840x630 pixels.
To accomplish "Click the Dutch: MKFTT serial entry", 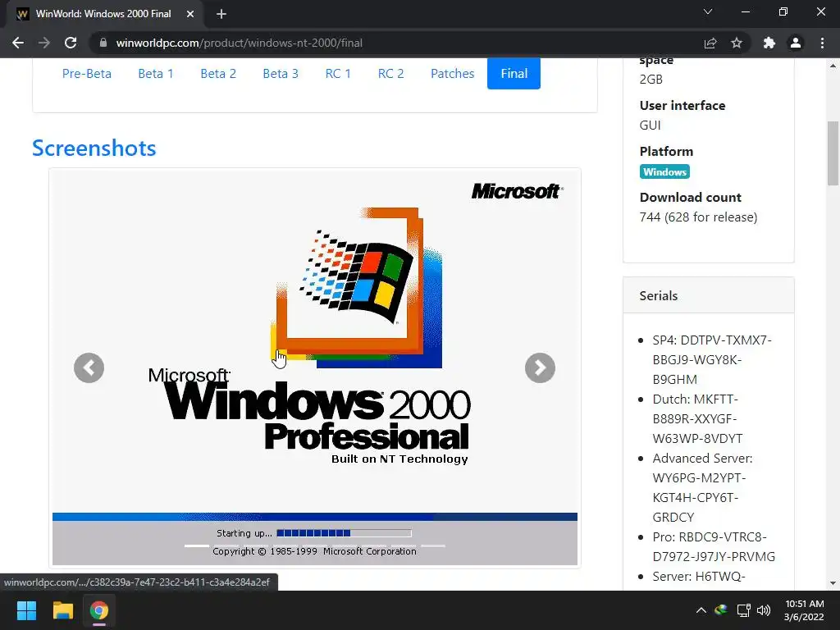I will tap(697, 418).
